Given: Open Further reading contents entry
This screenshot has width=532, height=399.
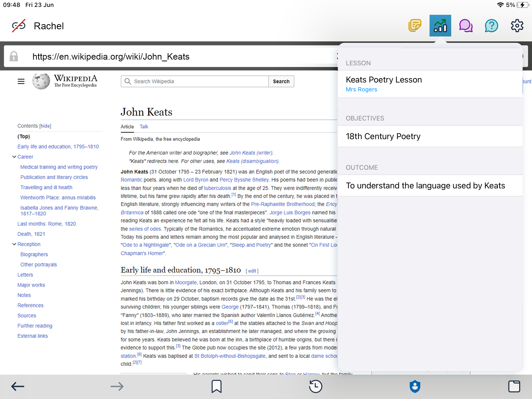Looking at the screenshot, I should click(x=35, y=326).
